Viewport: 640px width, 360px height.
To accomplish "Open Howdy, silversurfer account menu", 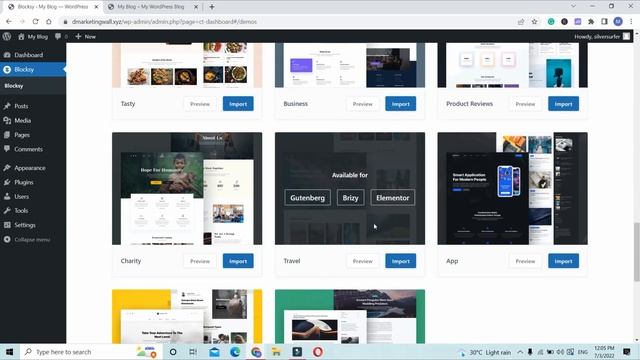I will (x=602, y=36).
